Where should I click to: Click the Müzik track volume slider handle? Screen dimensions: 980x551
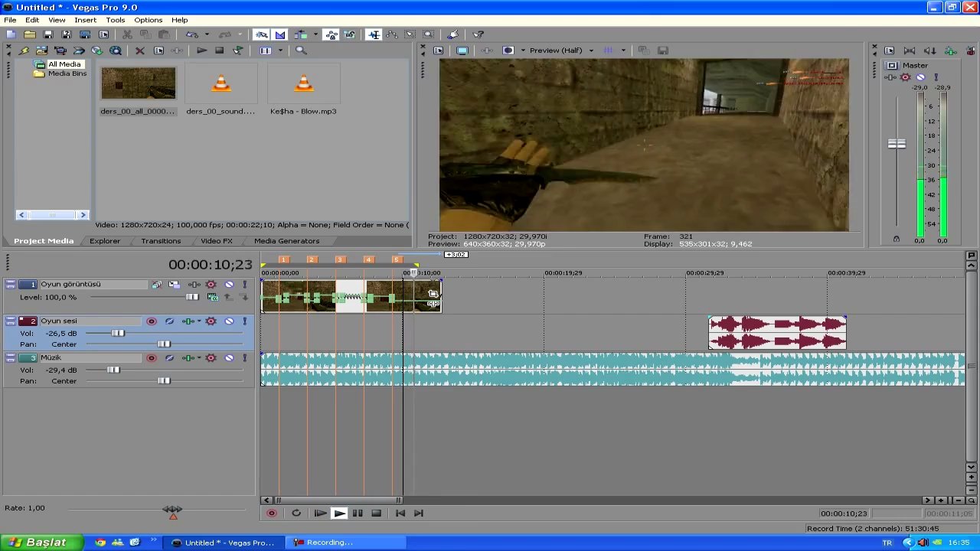coord(113,370)
